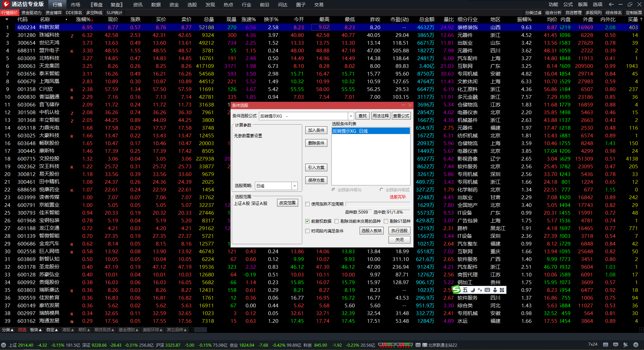Click the Tongdaxin red logo icon

click(x=6, y=4)
